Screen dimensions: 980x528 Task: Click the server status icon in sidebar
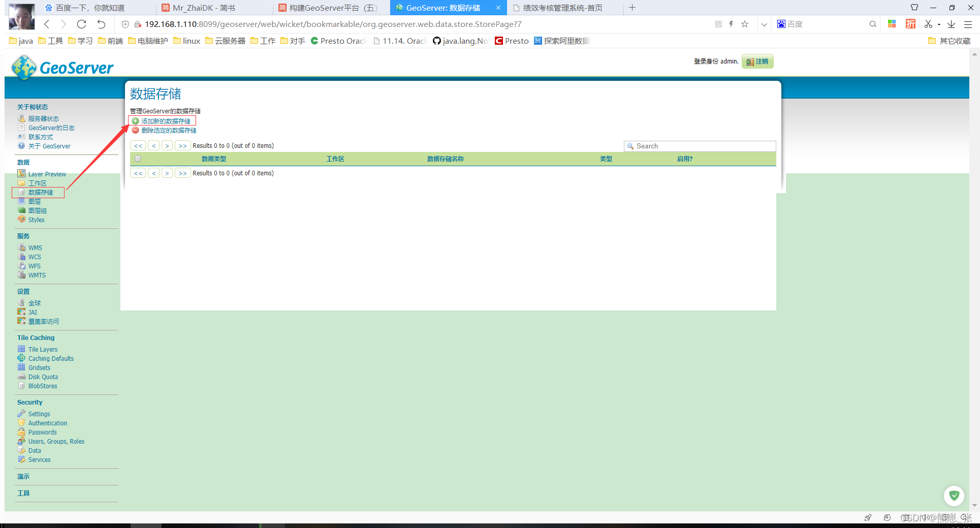pos(21,118)
